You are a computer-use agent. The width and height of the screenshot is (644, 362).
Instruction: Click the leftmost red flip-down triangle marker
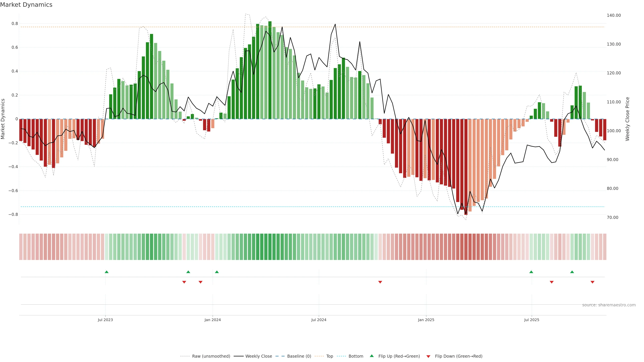184,282
